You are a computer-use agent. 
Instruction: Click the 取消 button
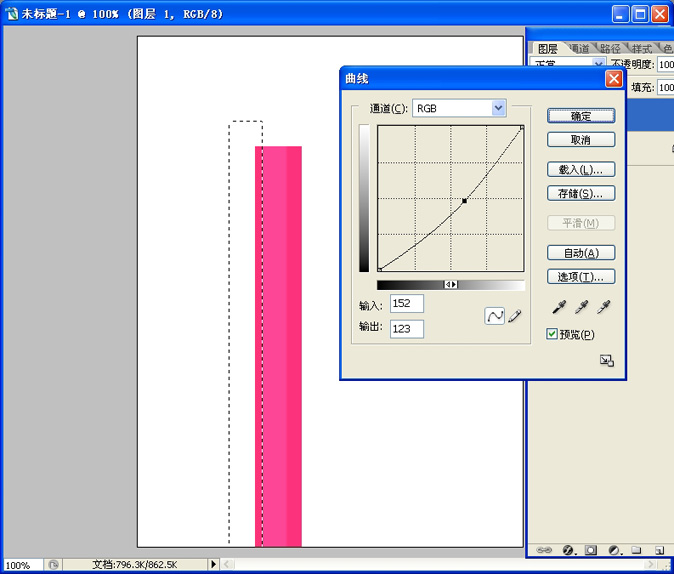tap(581, 140)
